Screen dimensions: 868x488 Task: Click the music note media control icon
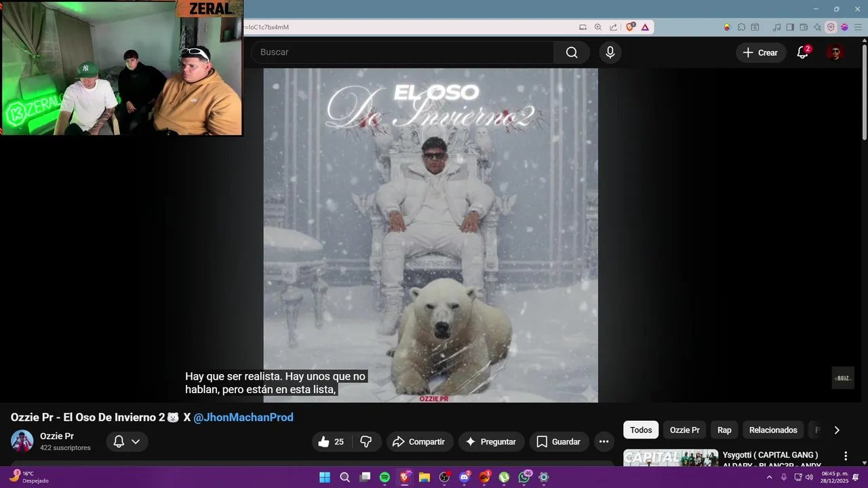(776, 27)
